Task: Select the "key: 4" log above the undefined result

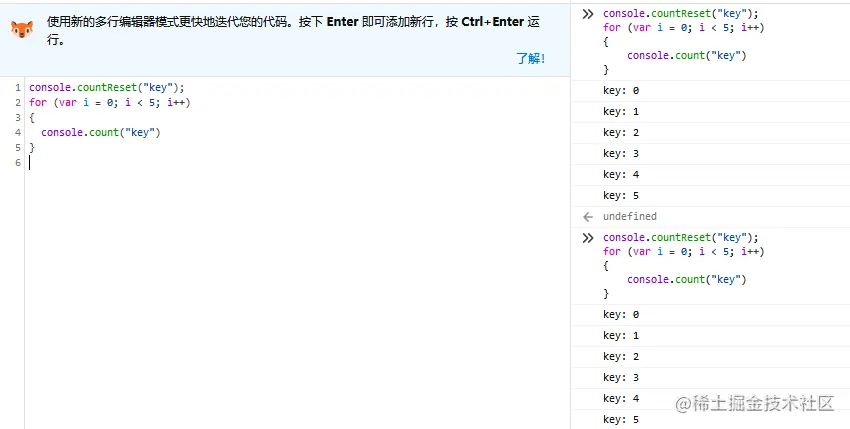Action: click(711, 175)
